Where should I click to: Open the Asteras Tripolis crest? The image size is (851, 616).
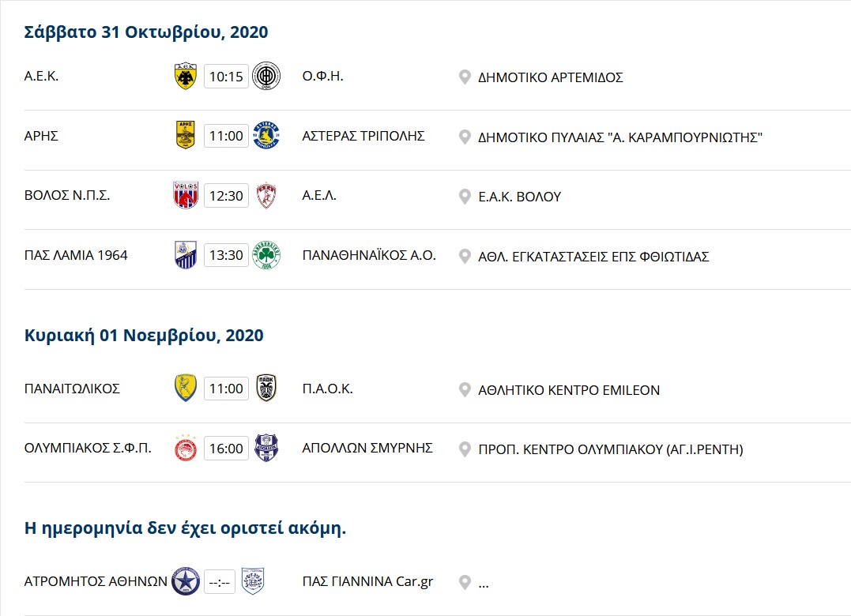click(266, 135)
